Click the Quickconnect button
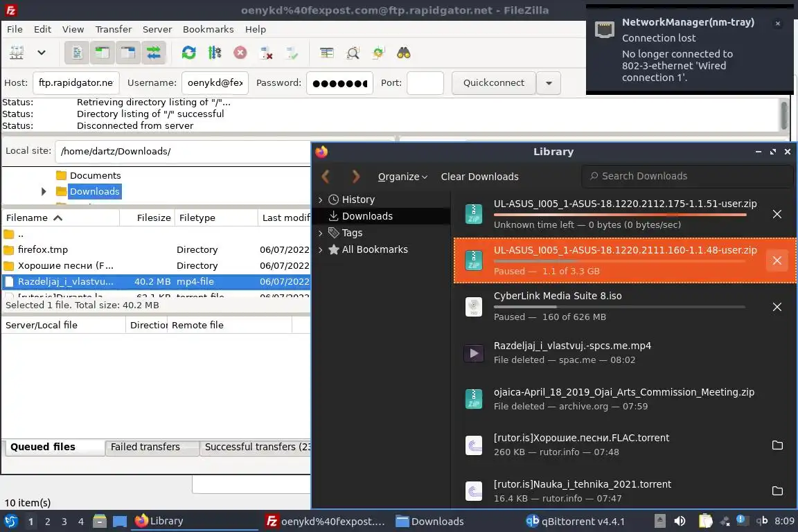This screenshot has height=532, width=798. click(494, 82)
